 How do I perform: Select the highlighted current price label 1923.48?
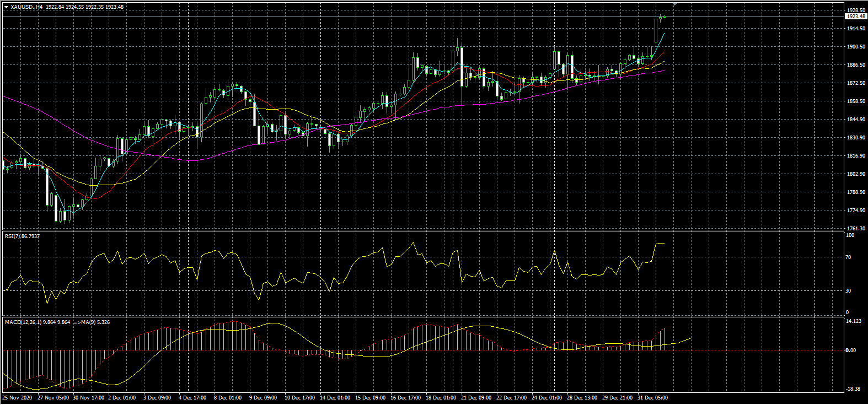(x=855, y=17)
